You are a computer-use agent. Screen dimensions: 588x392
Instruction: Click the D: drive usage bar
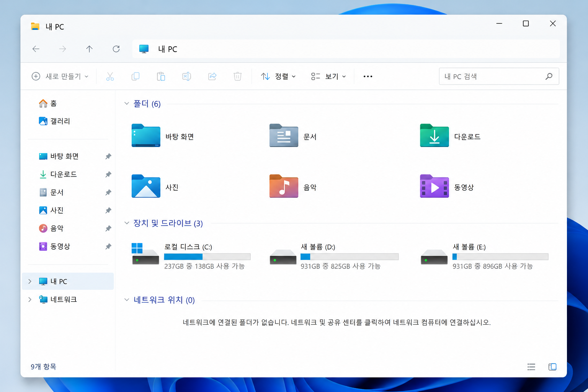[x=350, y=256]
